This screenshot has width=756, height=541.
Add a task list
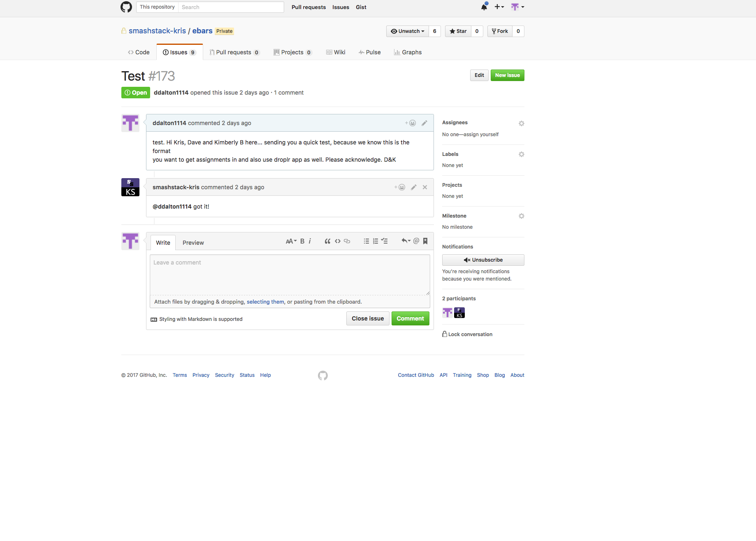click(x=385, y=241)
